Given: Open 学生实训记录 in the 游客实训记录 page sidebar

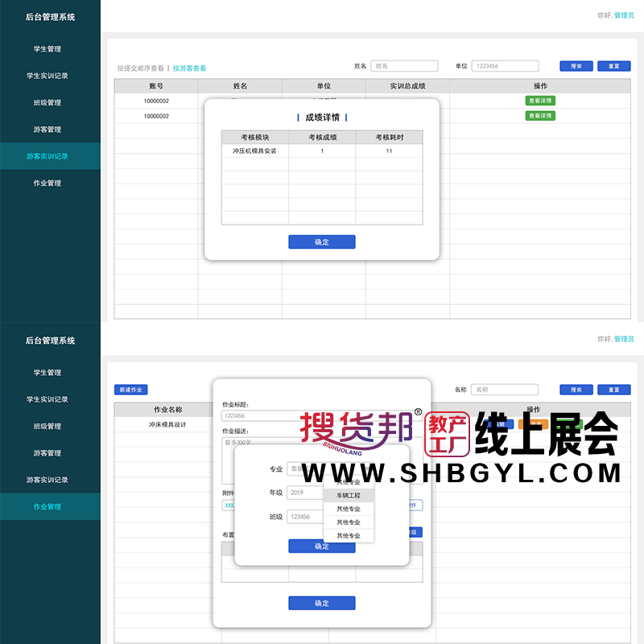Looking at the screenshot, I should point(47,76).
